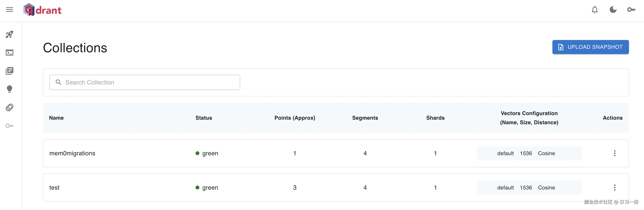
Task: Select the Collections icon in the sidebar
Action: point(10,71)
